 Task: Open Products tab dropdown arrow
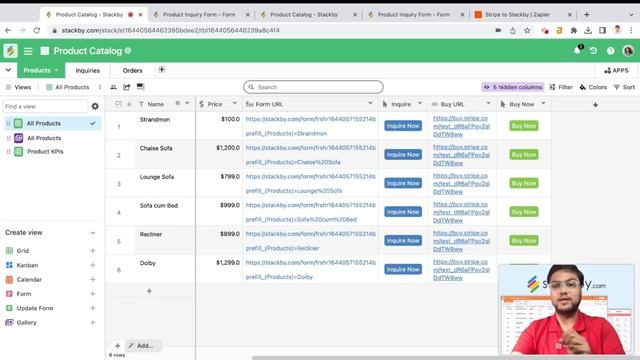point(56,70)
